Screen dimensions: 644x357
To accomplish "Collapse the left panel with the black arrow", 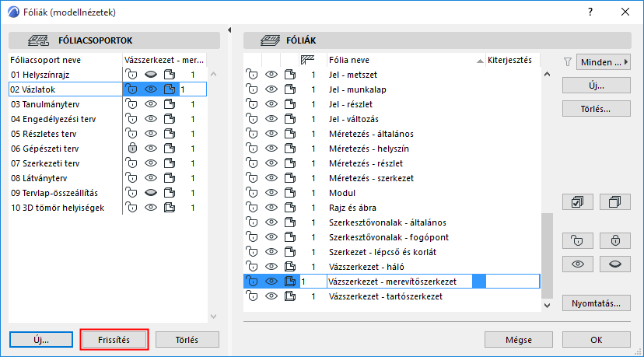I will pos(230,30).
